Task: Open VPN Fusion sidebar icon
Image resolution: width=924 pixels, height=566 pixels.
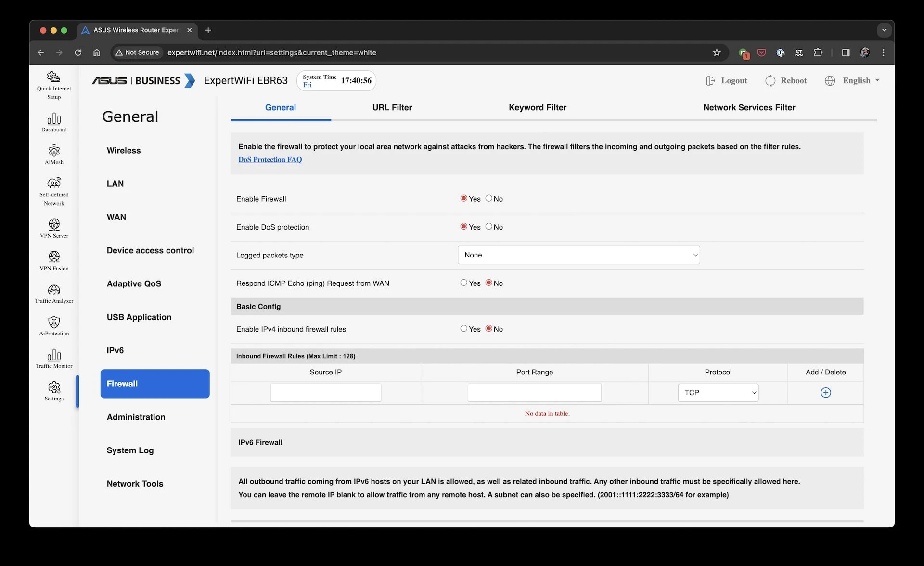Action: point(54,260)
